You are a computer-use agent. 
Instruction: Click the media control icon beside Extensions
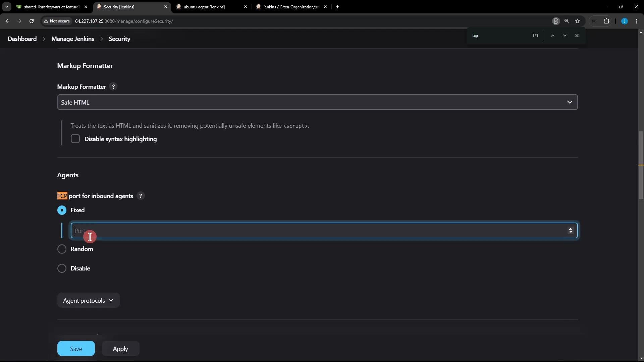pos(594,21)
